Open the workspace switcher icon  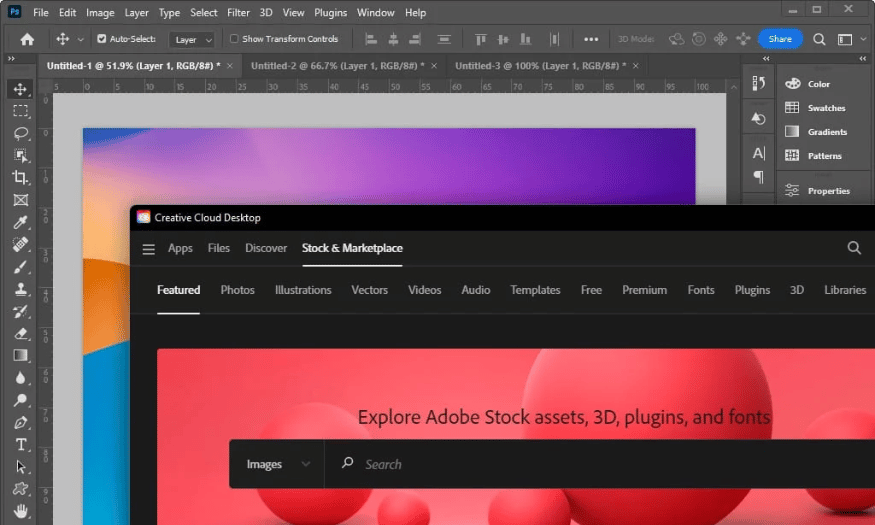click(x=845, y=39)
